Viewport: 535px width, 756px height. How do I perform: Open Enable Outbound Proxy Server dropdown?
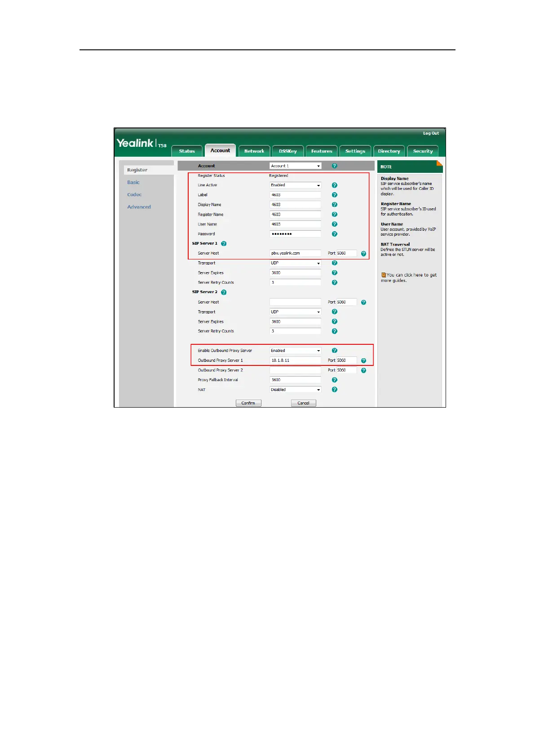click(x=295, y=351)
